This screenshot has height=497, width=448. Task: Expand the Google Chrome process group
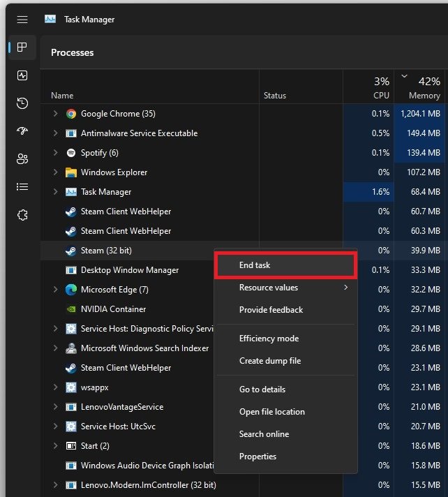click(56, 114)
